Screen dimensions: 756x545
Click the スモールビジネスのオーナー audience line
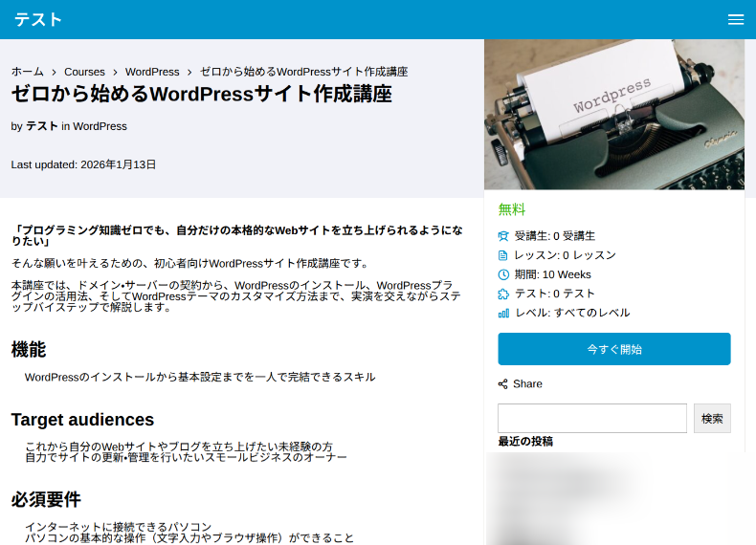(186, 457)
